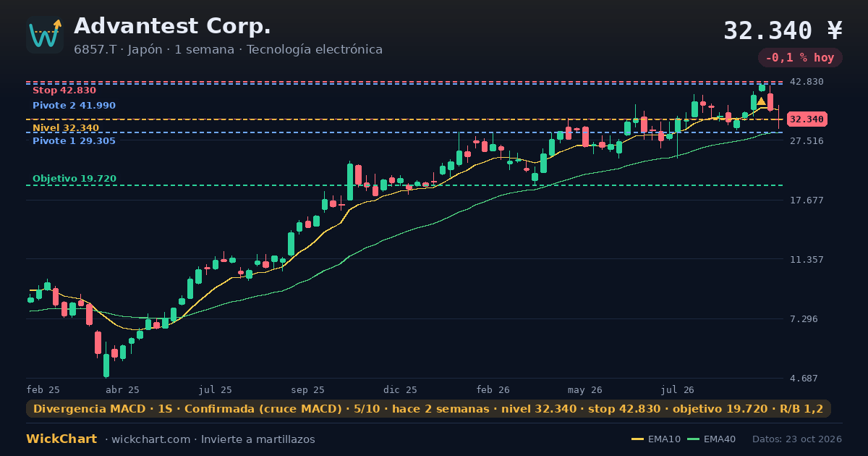The width and height of the screenshot is (868, 456).
Task: Click the "jul 25" date axis label
Action: [x=216, y=389]
